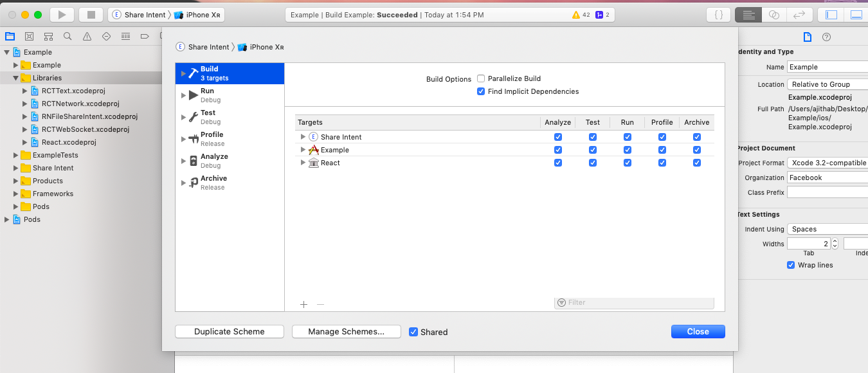Toggle the Shared scheme checkbox

point(413,332)
